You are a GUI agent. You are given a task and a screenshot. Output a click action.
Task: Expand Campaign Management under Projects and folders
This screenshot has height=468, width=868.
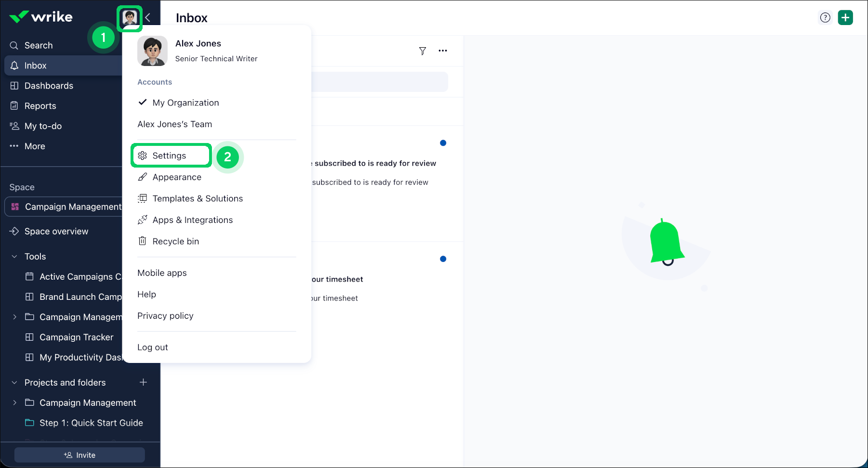(14, 403)
